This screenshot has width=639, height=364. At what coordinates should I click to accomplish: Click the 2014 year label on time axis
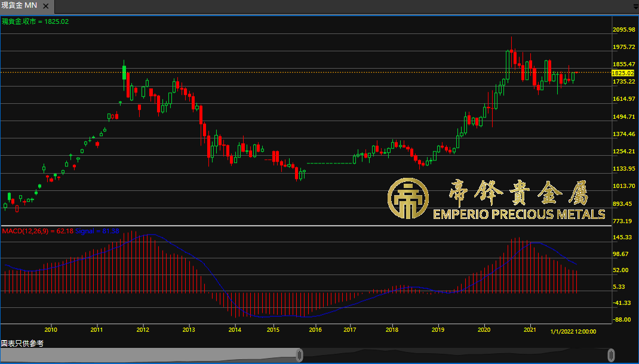click(x=235, y=330)
